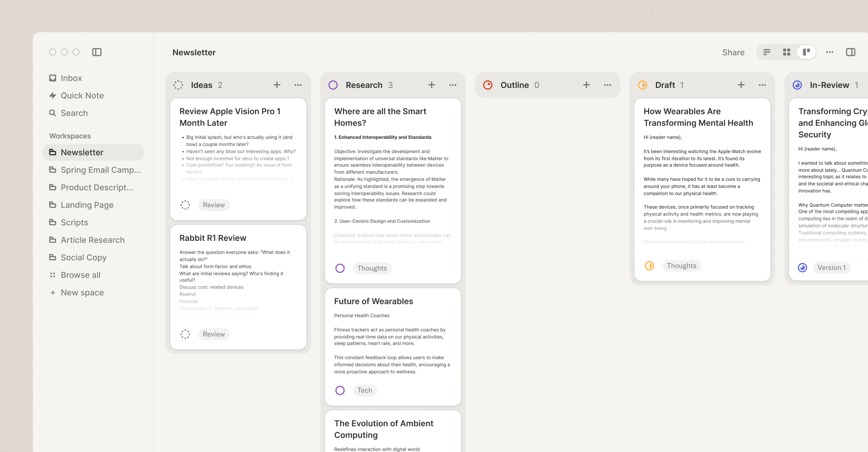Click the dashed-circle status icon on Ideas column
868x452 pixels.
(x=178, y=85)
